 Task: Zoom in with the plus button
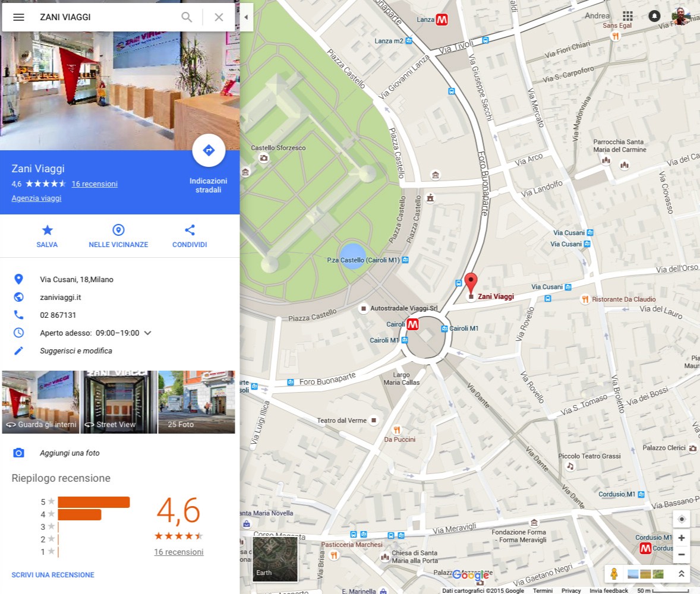[x=681, y=538]
